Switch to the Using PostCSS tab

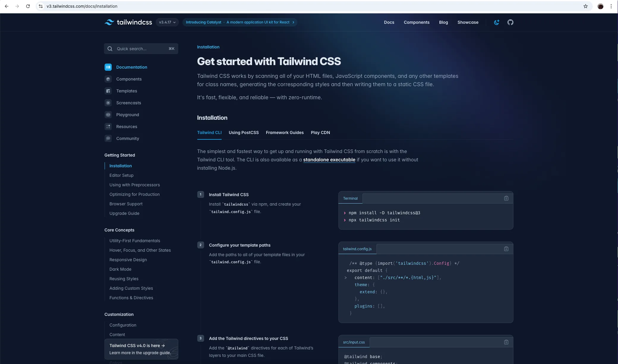click(x=243, y=133)
